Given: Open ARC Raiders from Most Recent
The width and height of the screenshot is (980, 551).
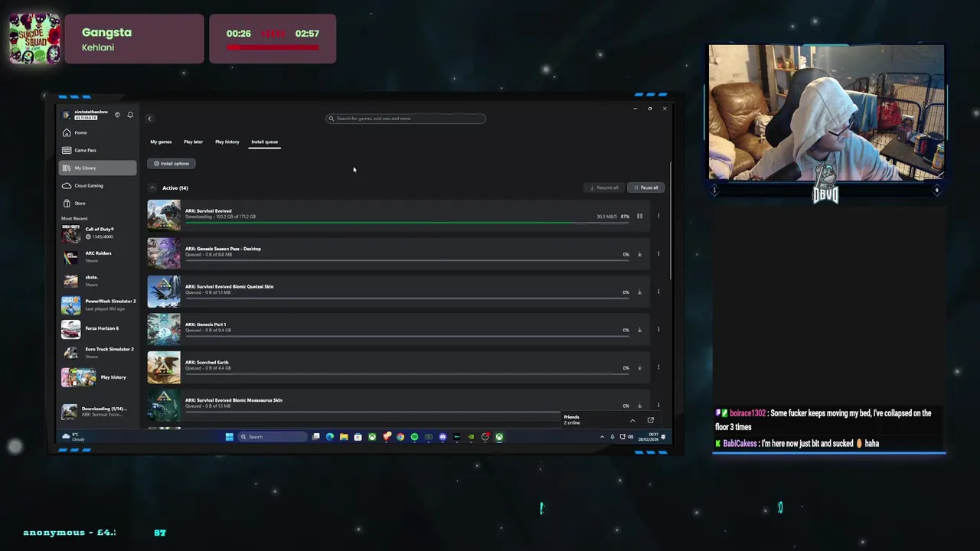Looking at the screenshot, I should [98, 256].
